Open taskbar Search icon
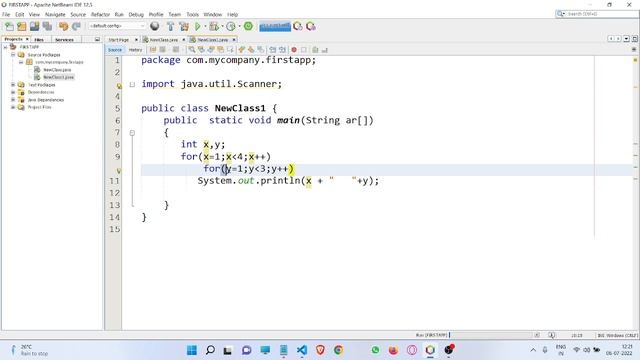The width and height of the screenshot is (640, 360). [210, 350]
